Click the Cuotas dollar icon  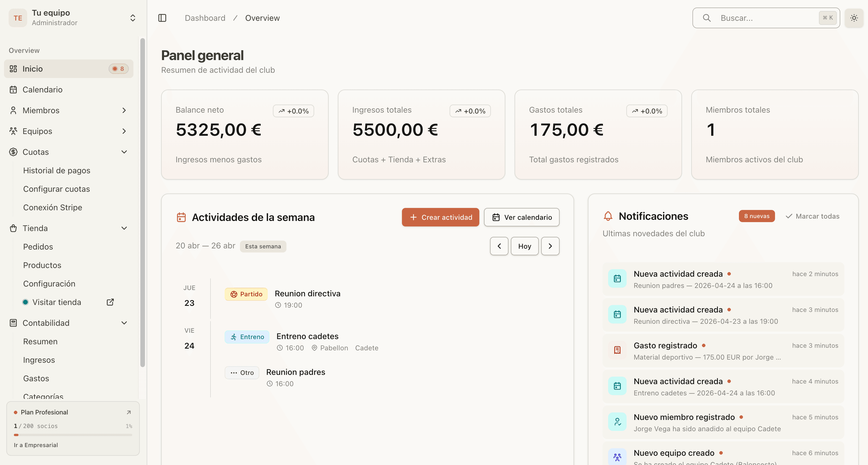coord(13,152)
